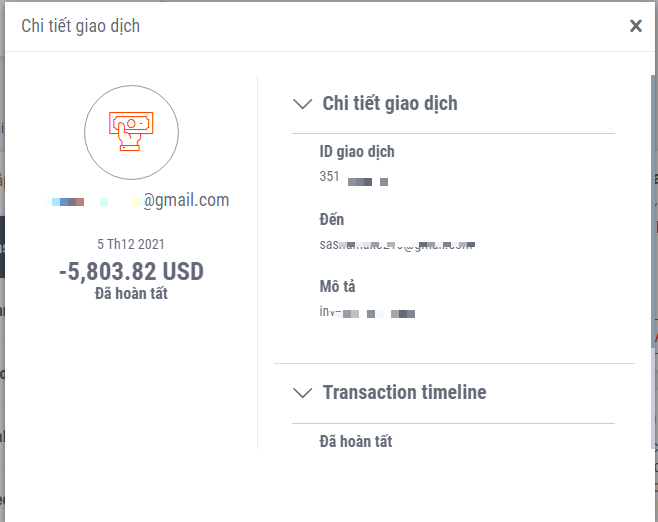Click Đã hoàn tất in Transaction timeline

click(x=355, y=441)
